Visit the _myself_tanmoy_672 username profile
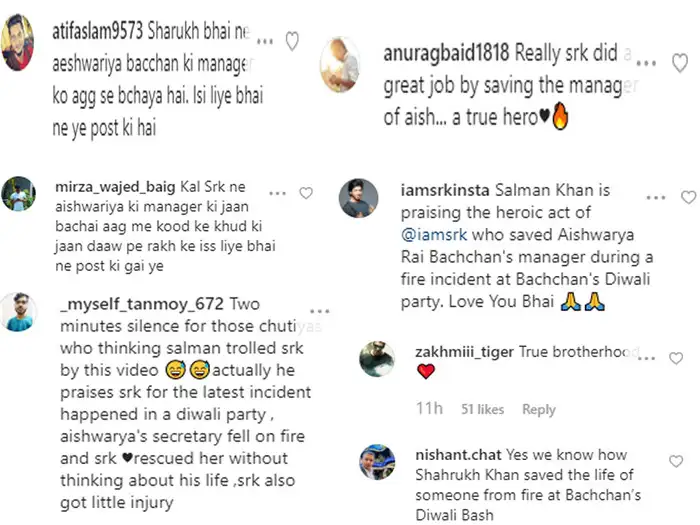This screenshot has width=700, height=525. (x=142, y=304)
